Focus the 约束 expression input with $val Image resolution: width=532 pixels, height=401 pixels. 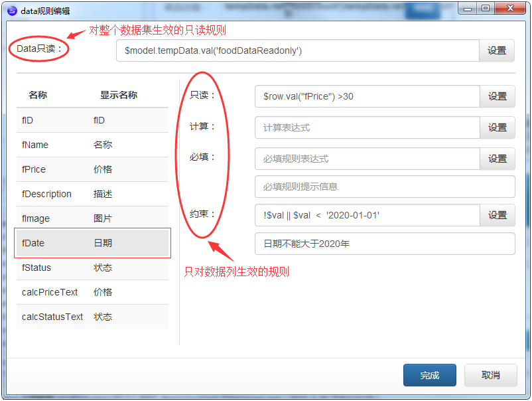pyautogui.click(x=367, y=215)
